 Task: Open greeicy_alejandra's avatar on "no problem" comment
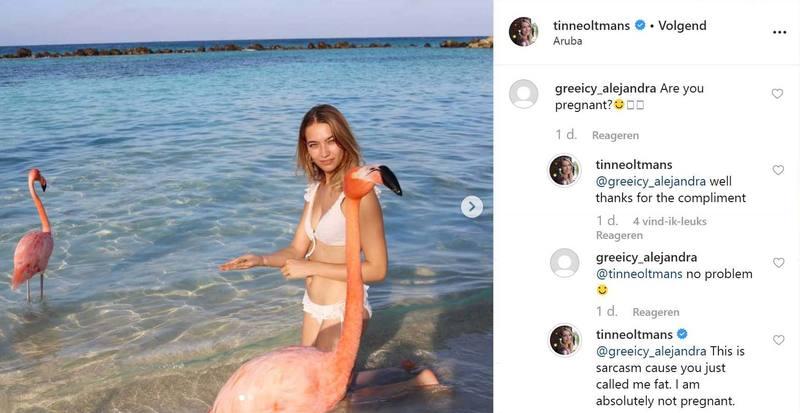(x=564, y=263)
